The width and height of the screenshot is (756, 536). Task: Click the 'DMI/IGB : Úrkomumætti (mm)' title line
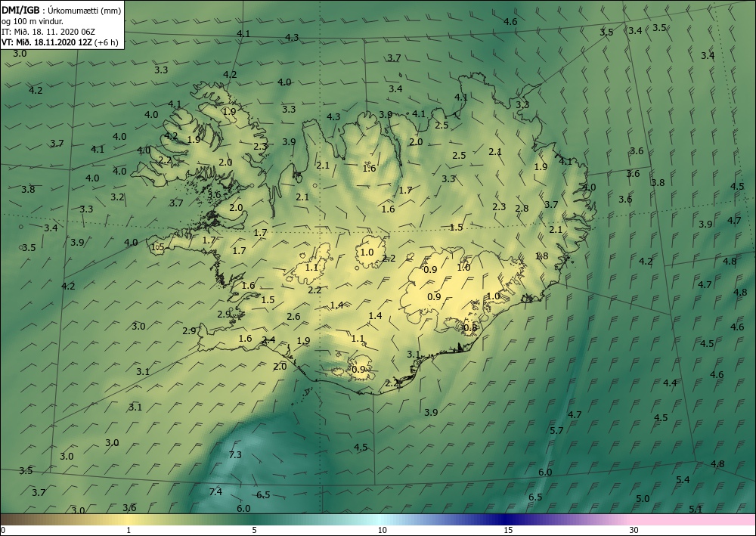pyautogui.click(x=61, y=10)
